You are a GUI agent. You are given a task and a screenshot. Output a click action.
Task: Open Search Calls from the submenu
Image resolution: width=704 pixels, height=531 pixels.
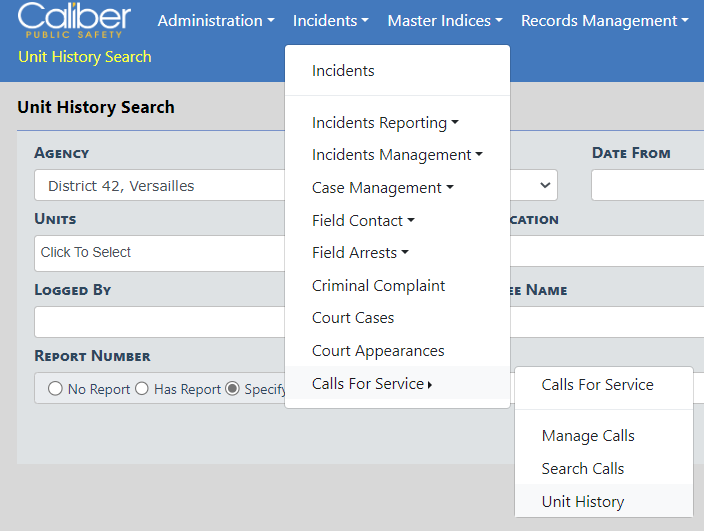tap(582, 469)
